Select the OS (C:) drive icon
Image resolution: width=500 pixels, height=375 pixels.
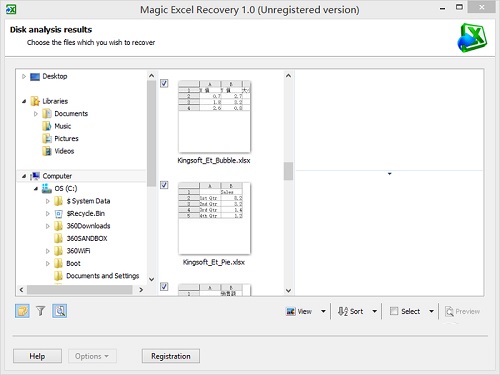point(47,189)
